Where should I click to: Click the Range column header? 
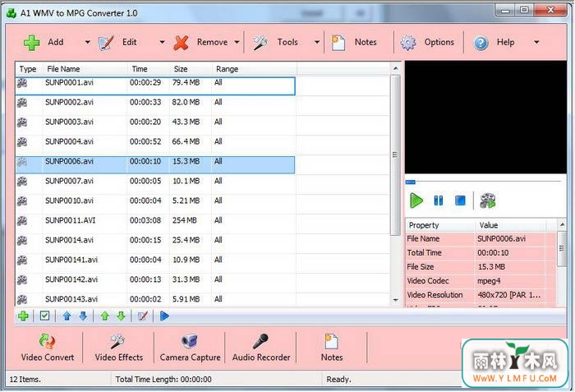point(254,69)
